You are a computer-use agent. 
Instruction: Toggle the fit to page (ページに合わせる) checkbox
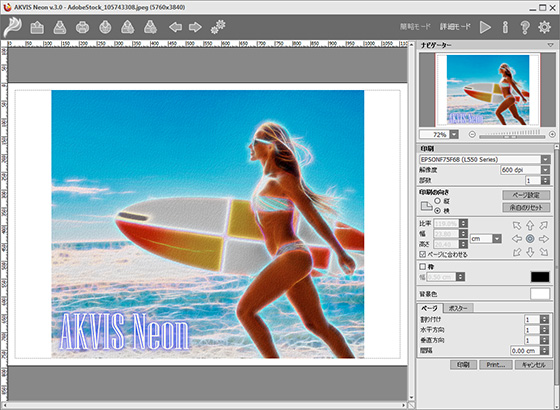(x=422, y=254)
